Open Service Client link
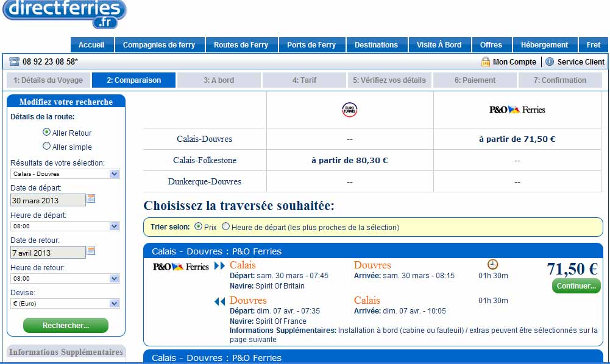The image size is (610, 364). (581, 61)
